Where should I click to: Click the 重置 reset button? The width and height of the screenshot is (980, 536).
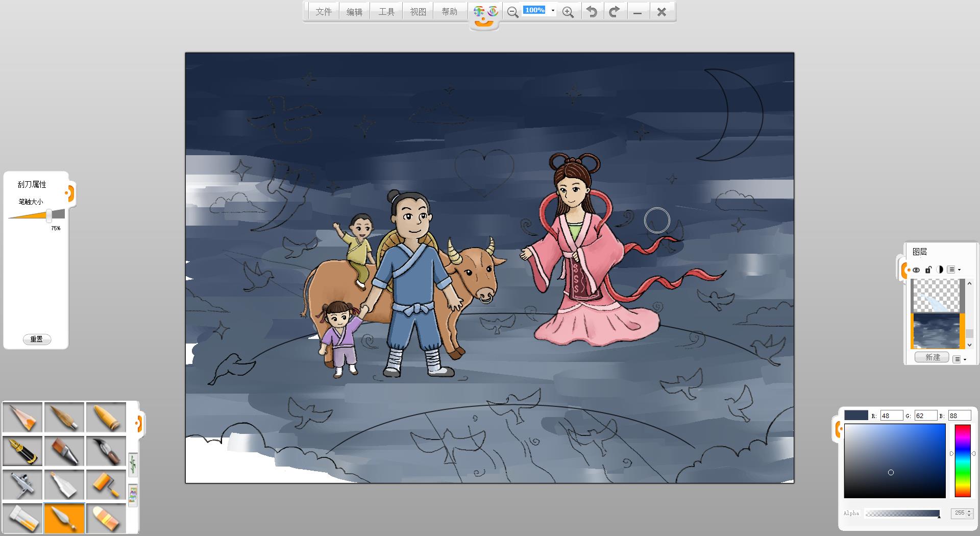(x=37, y=339)
